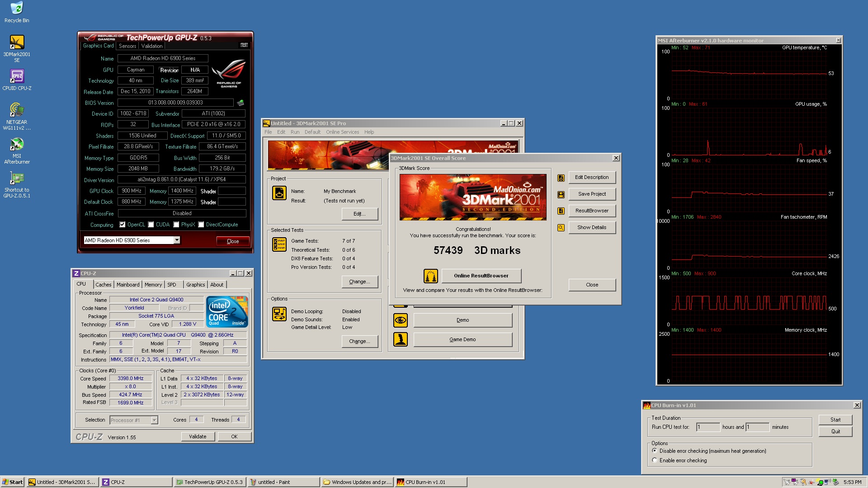Open the Processor #1 selection dropdown
The width and height of the screenshot is (868, 488).
pos(154,420)
